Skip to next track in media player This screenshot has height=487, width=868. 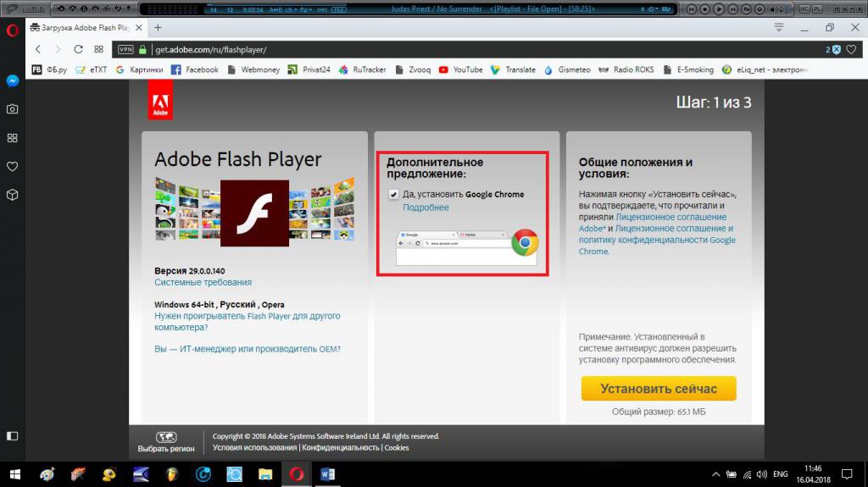[x=733, y=8]
